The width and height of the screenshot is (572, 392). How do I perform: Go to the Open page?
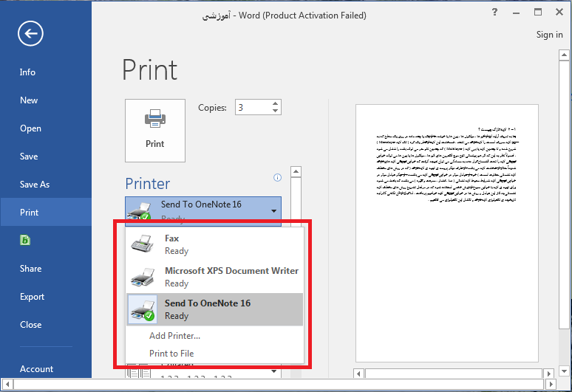coord(30,128)
